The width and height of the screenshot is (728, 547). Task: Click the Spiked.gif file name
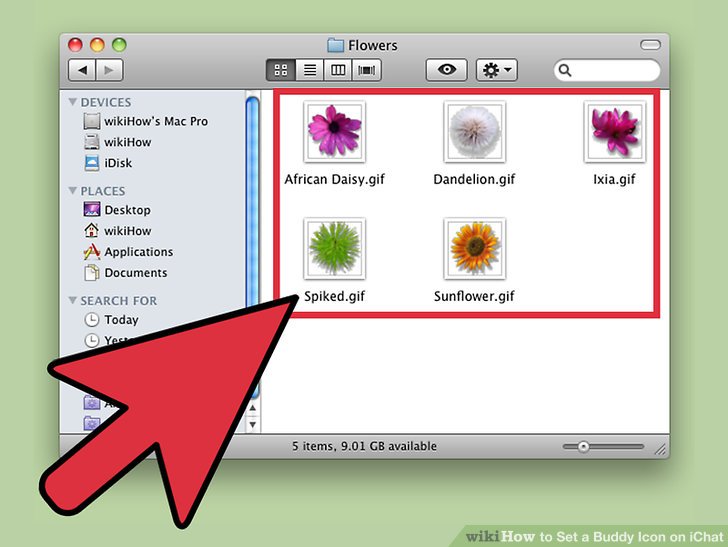coord(334,296)
